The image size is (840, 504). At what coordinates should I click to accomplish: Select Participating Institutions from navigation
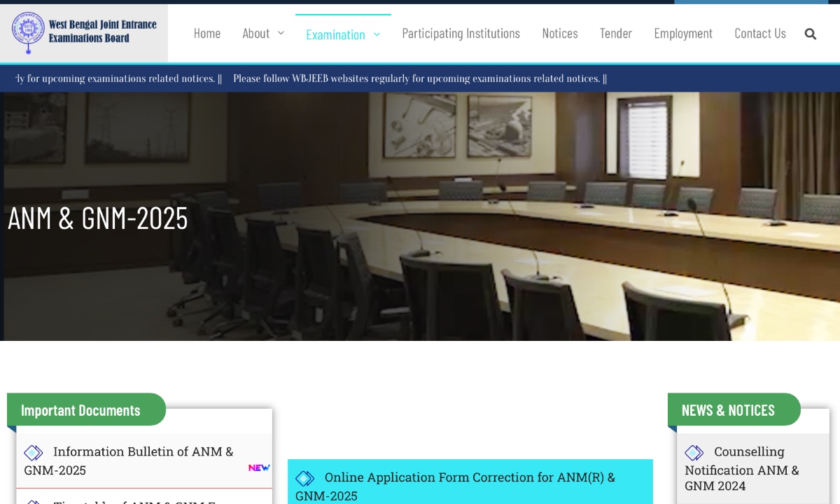461,33
